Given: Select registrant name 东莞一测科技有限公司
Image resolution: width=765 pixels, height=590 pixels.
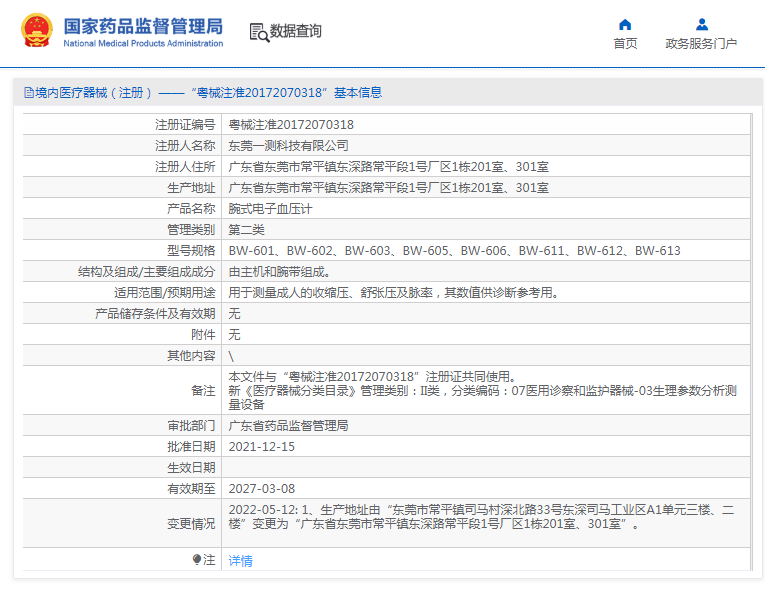Looking at the screenshot, I should pyautogui.click(x=288, y=146).
